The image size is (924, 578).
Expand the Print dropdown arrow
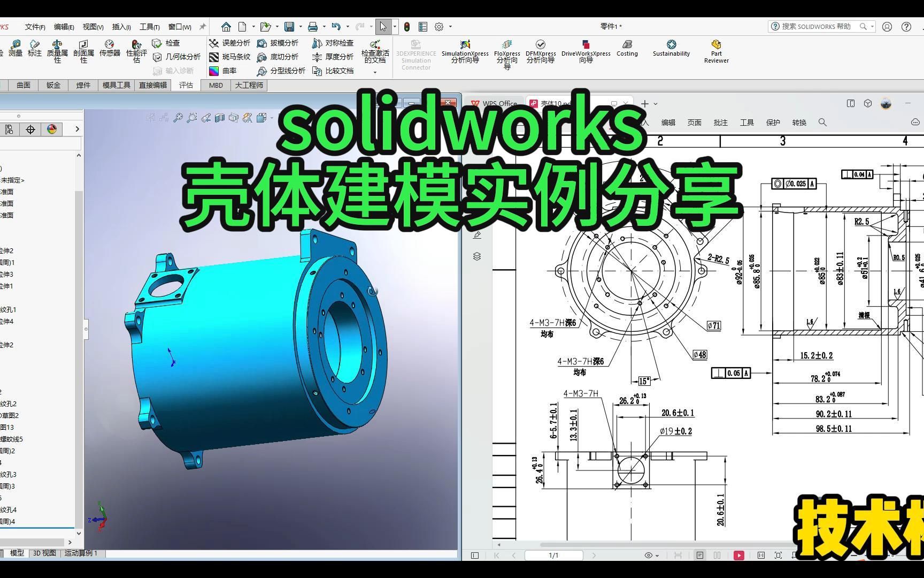[x=324, y=27]
